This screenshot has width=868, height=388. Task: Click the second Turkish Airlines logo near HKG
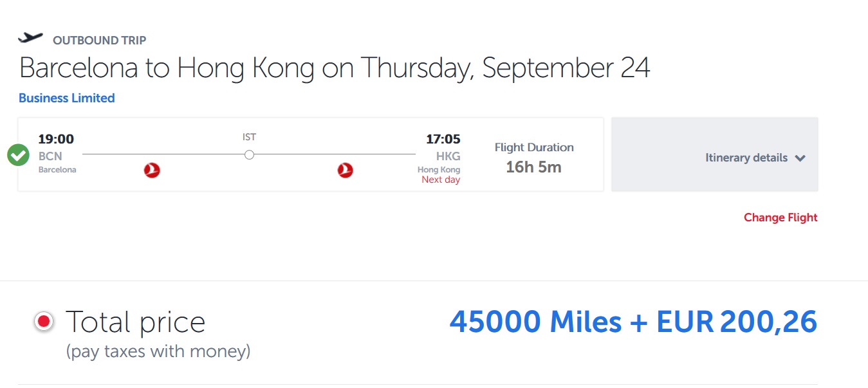346,171
